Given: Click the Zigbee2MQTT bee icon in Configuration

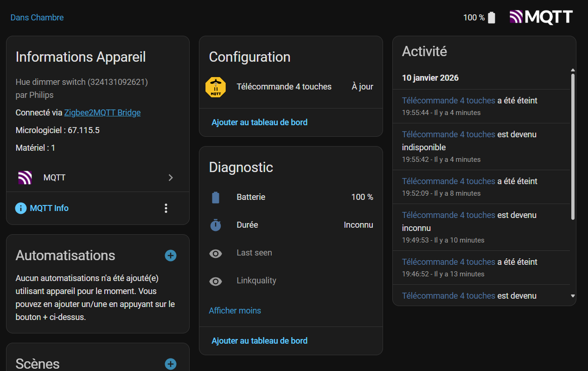Looking at the screenshot, I should click(216, 87).
